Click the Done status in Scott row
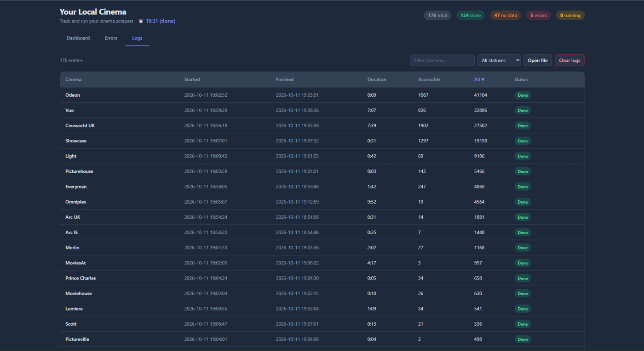The image size is (644, 351). click(x=523, y=324)
